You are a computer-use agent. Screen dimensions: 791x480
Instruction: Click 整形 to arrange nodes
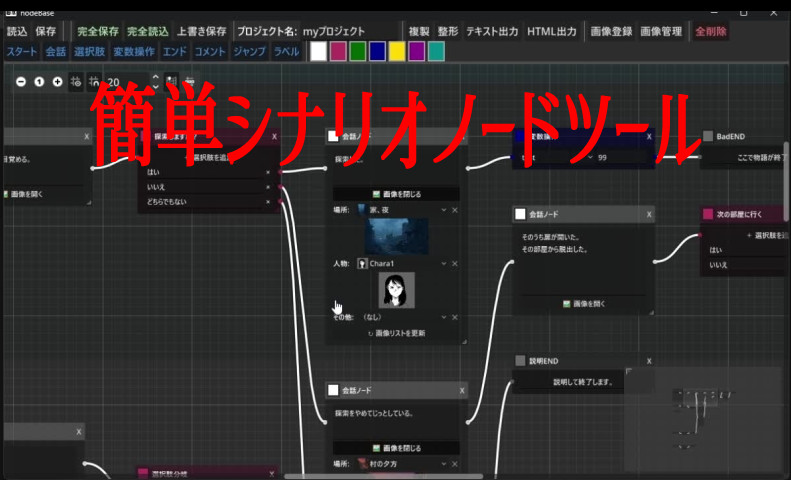(447, 31)
